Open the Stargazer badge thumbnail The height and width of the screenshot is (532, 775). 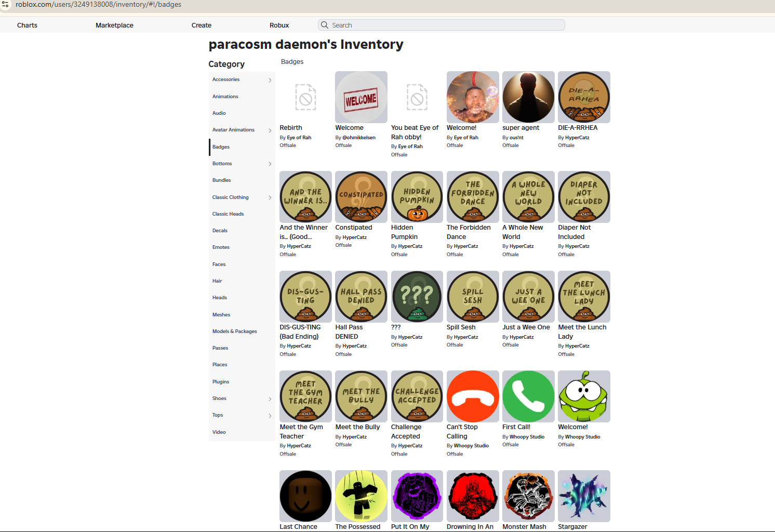tap(584, 496)
